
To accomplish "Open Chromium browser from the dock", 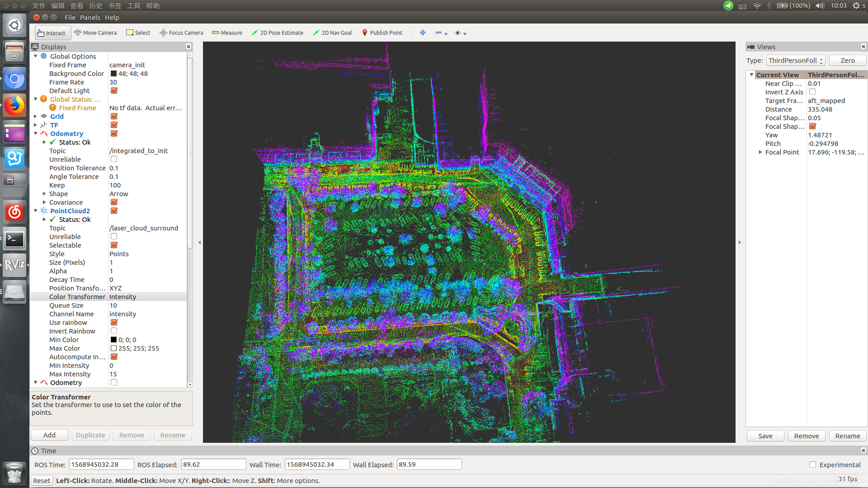I will click(x=14, y=79).
